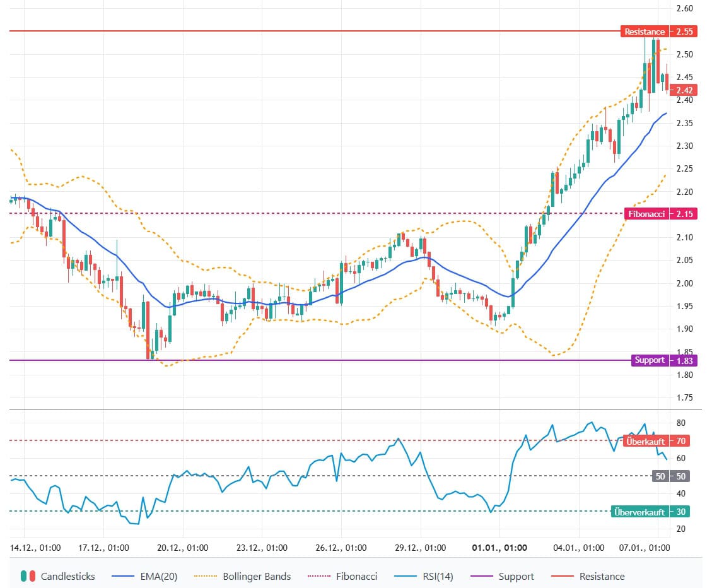This screenshot has height=588, width=712.
Task: Click the 07.01., 01:00 date marker
Action: pyautogui.click(x=643, y=548)
